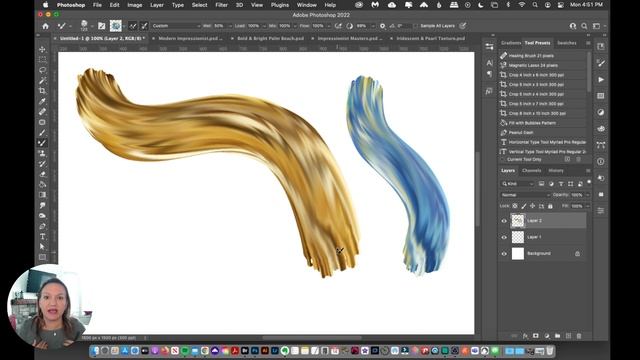Delete layer using the trash icon
640x360 pixels.
(579, 336)
